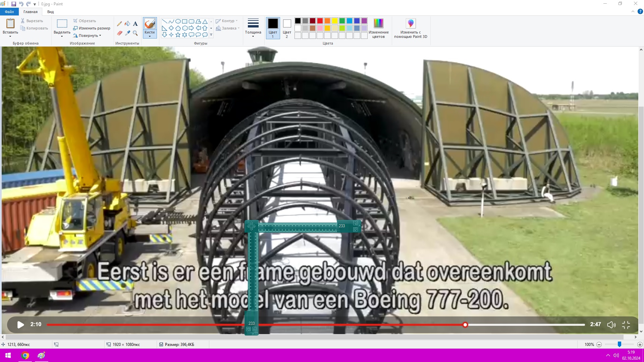
Task: Select the Pencil tool
Action: [119, 24]
